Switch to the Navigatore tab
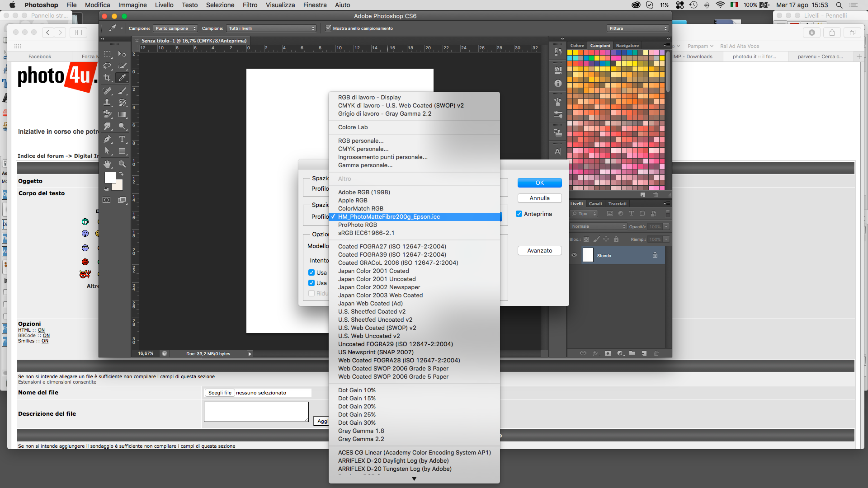868x488 pixels. (627, 46)
